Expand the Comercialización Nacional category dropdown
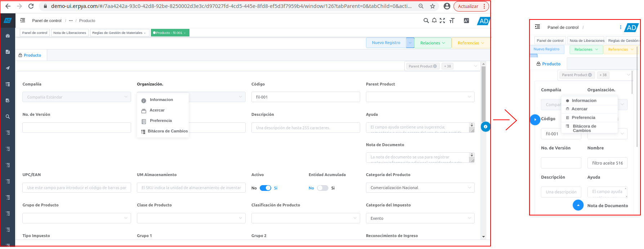644x249 pixels. tap(420, 188)
